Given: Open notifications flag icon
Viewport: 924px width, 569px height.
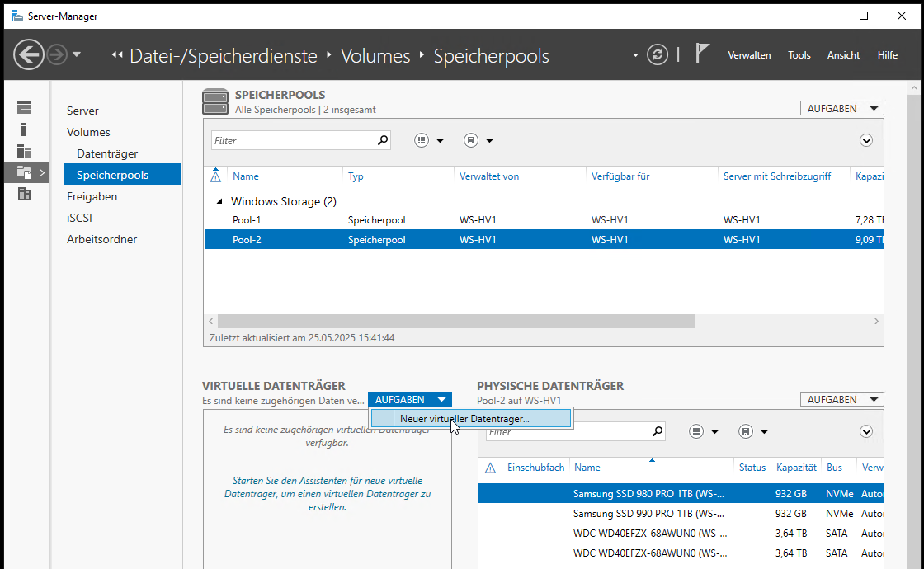Looking at the screenshot, I should (701, 54).
